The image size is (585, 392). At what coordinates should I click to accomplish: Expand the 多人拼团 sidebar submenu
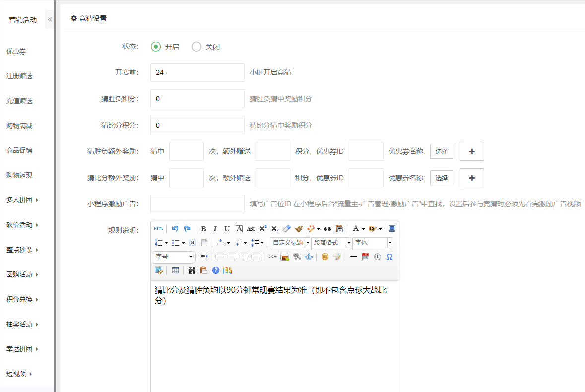pos(22,200)
